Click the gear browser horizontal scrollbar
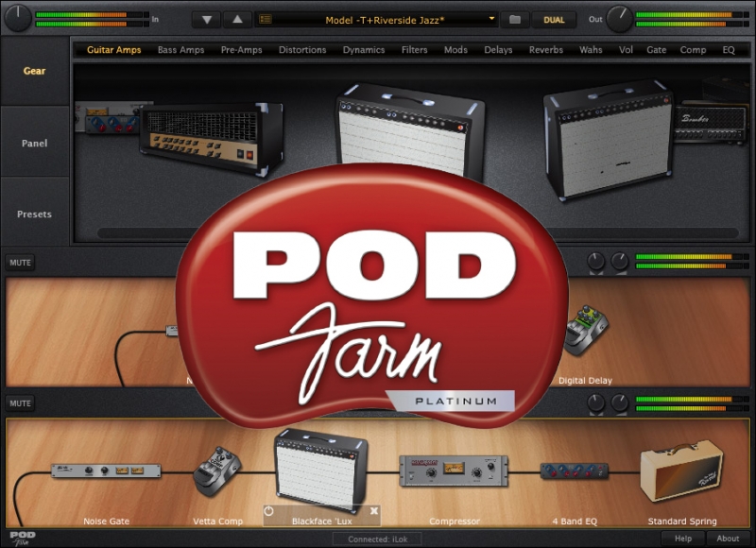 (418, 233)
